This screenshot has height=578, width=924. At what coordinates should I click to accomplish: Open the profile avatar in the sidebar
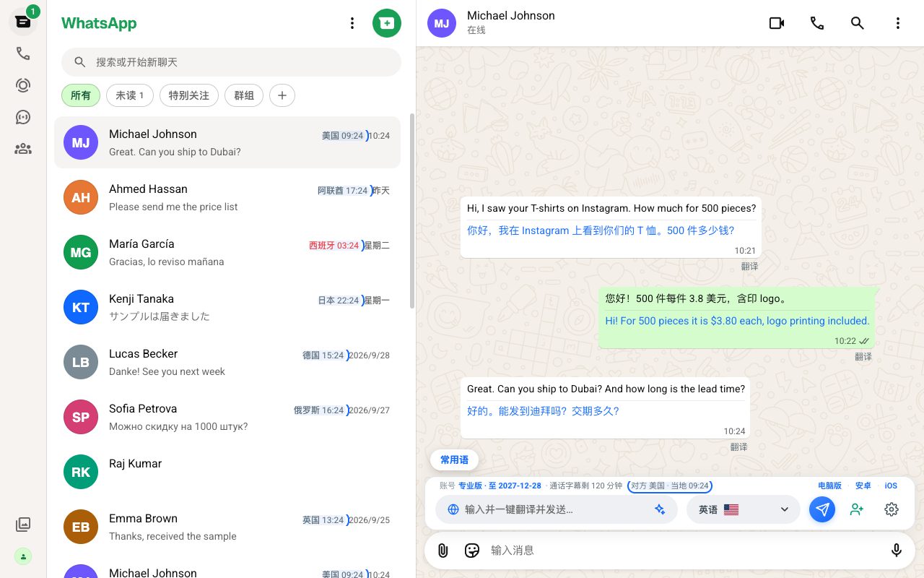coord(23,556)
